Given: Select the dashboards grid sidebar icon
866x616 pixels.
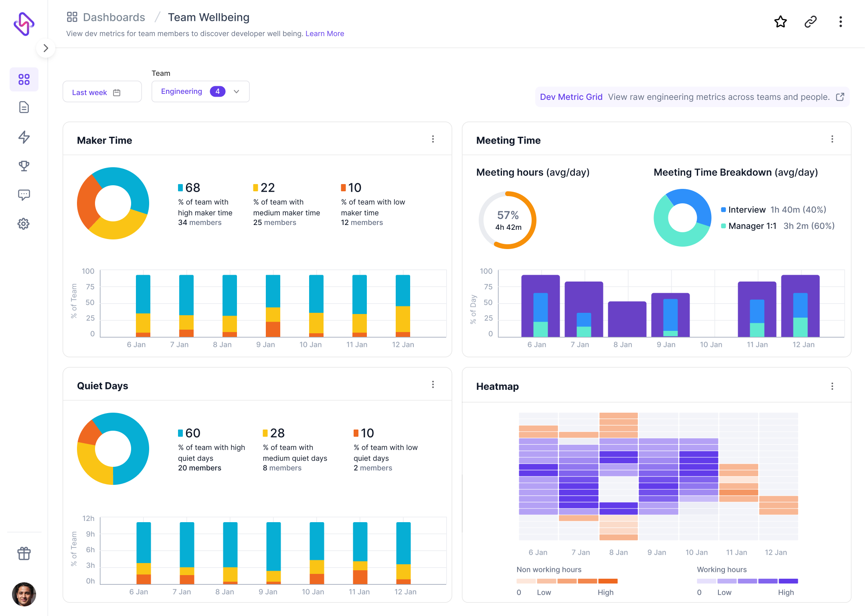Looking at the screenshot, I should pos(24,79).
